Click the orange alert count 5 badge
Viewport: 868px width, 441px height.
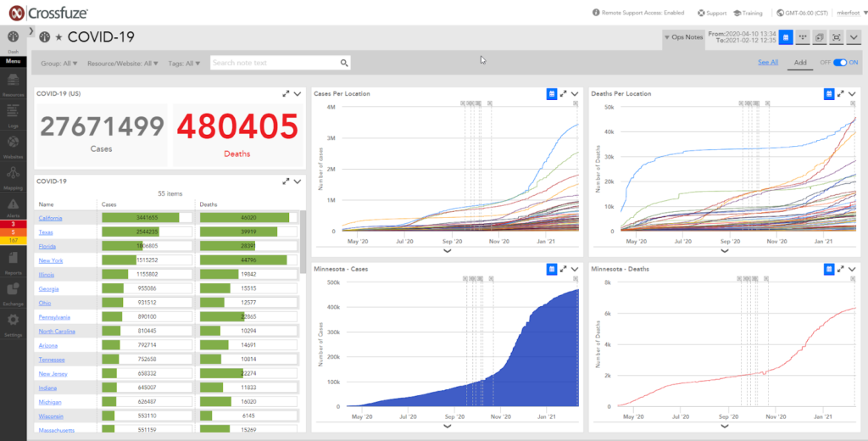point(13,232)
